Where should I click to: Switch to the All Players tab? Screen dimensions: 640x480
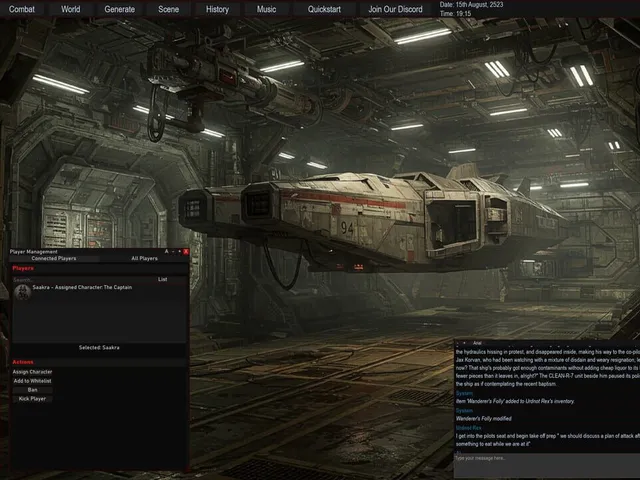pyautogui.click(x=144, y=258)
